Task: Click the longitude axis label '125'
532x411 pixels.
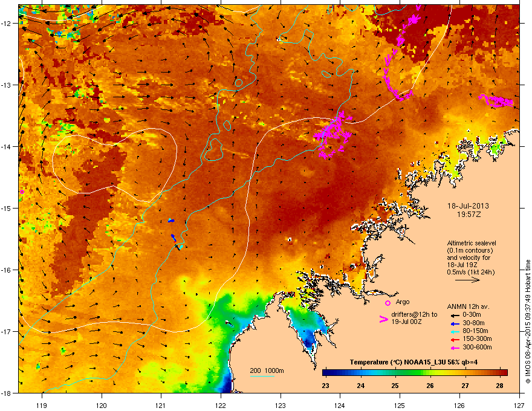Action: pos(400,405)
